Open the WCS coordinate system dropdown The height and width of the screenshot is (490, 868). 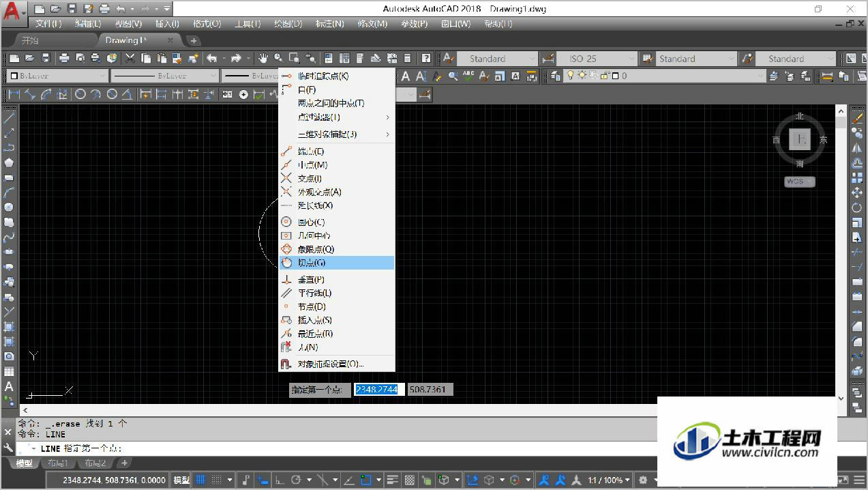(799, 182)
